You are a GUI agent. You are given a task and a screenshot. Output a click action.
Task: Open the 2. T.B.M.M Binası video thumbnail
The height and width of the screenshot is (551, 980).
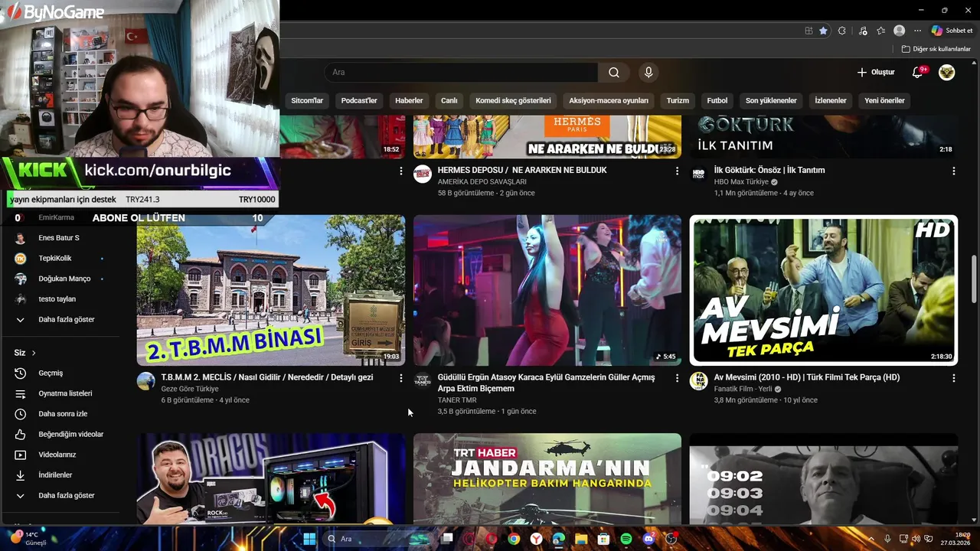click(x=271, y=290)
